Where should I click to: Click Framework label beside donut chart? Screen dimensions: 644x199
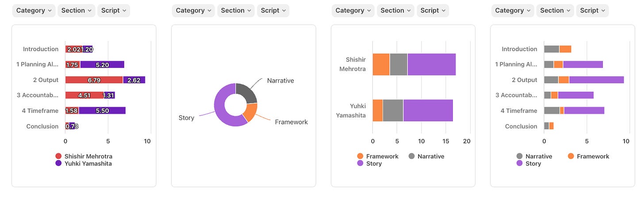[x=291, y=122]
